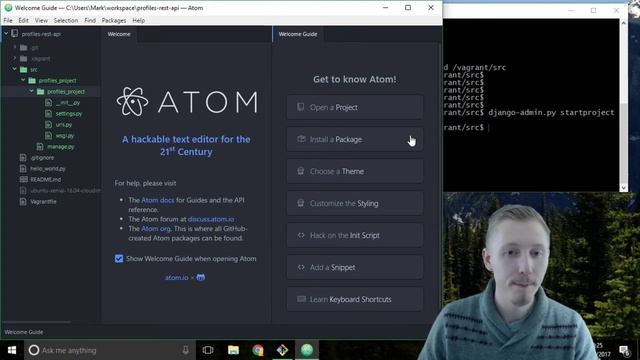The height and width of the screenshot is (360, 640).
Task: Open the Atom org link
Action: (x=156, y=229)
